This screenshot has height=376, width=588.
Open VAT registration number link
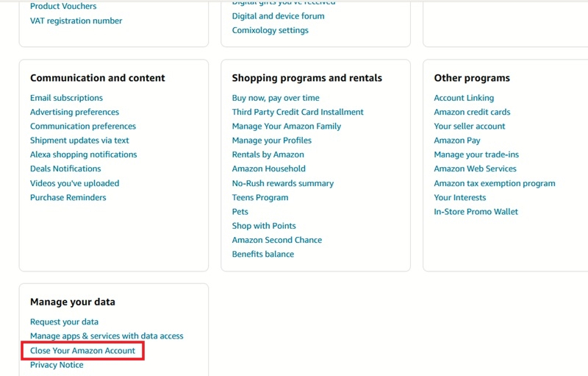coord(76,21)
